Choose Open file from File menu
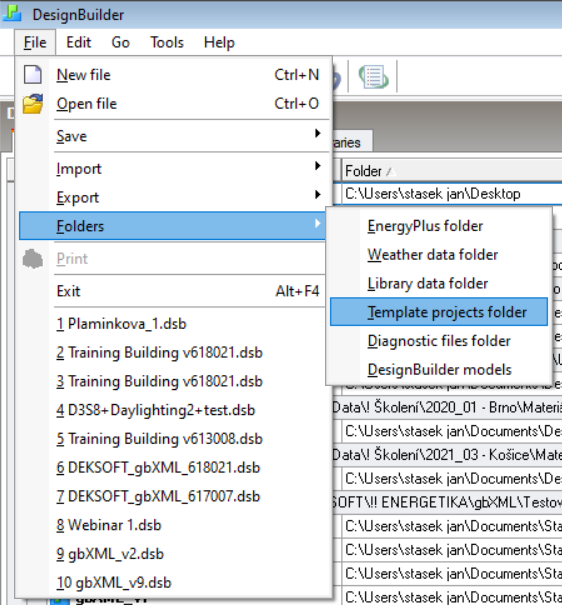Viewport: 562px width, 605px height. coord(173,103)
